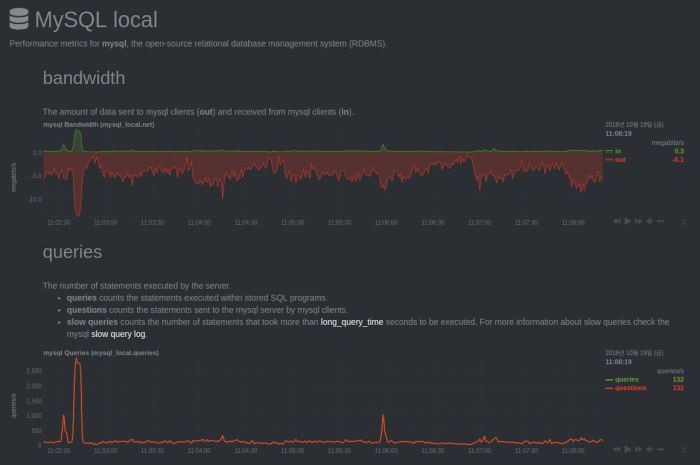This screenshot has height=465, width=700.
Task: Click the 'slow queries' bullet text
Action: coord(92,322)
